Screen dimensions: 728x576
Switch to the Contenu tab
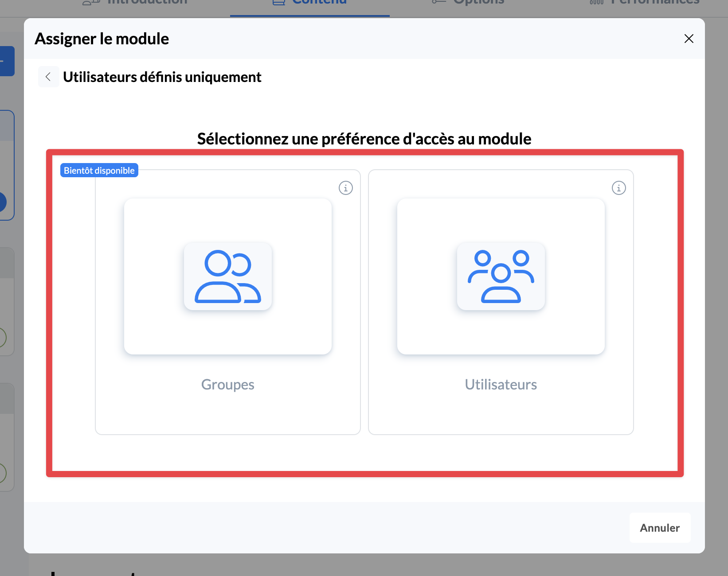pyautogui.click(x=319, y=2)
